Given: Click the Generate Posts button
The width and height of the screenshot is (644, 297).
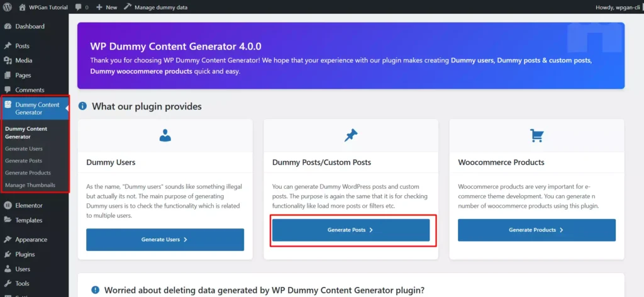Looking at the screenshot, I should click(x=351, y=230).
